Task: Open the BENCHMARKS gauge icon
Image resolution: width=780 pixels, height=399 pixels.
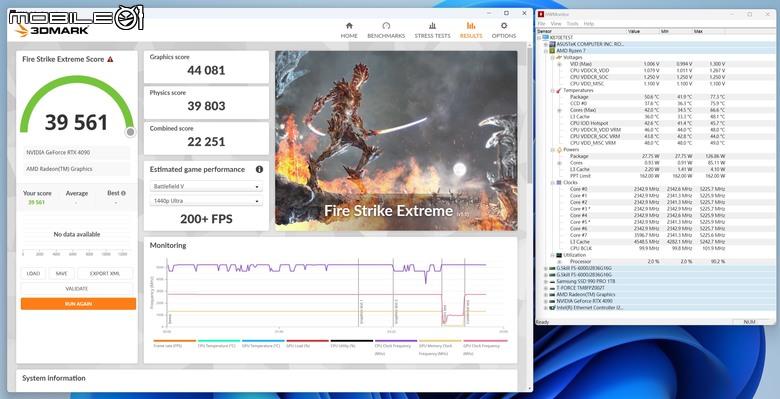Action: coord(386,26)
